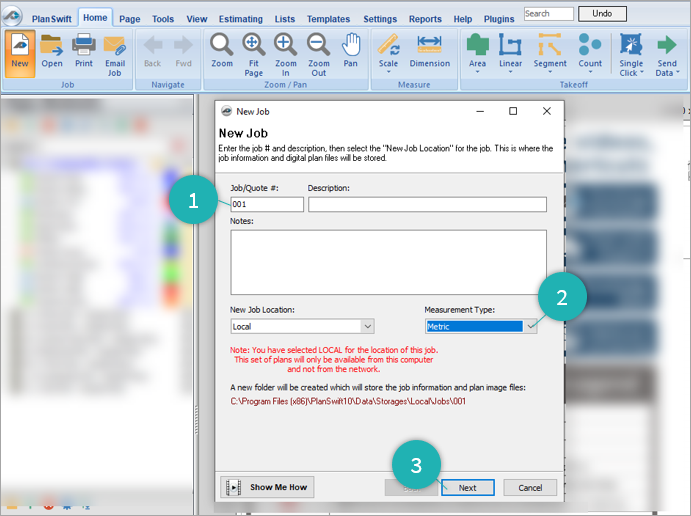Start a Count takeoff
Screen dimensions: 691x516
[590, 53]
